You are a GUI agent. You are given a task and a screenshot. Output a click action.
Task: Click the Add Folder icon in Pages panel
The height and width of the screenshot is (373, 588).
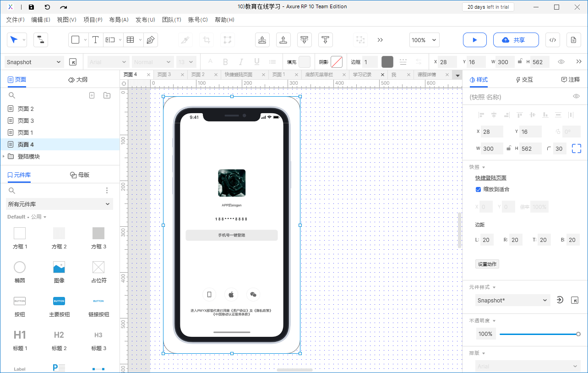coord(107,95)
